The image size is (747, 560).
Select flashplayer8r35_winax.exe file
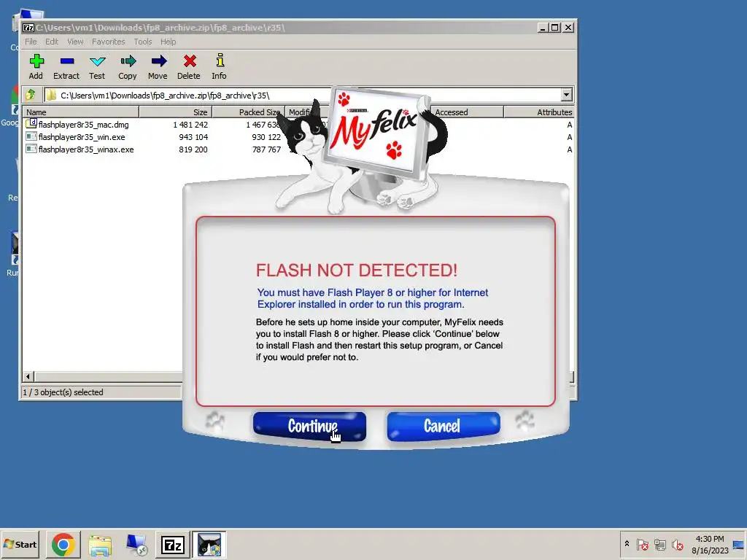tap(86, 149)
